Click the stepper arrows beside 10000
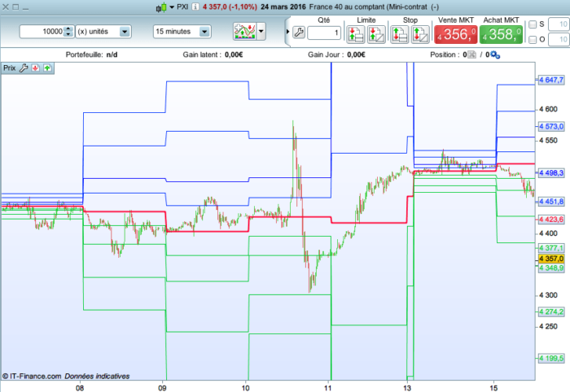Screen dimensions: 570x392 [68, 32]
